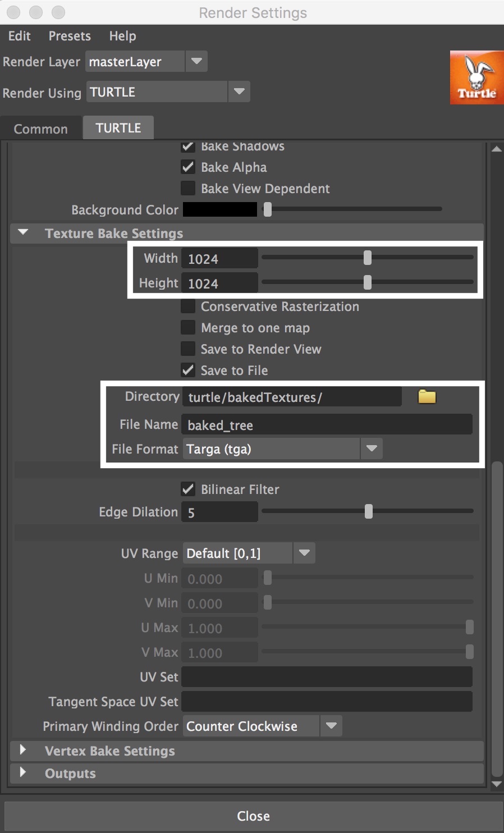This screenshot has width=504, height=833.
Task: Click the File Format label
Action: (x=145, y=449)
